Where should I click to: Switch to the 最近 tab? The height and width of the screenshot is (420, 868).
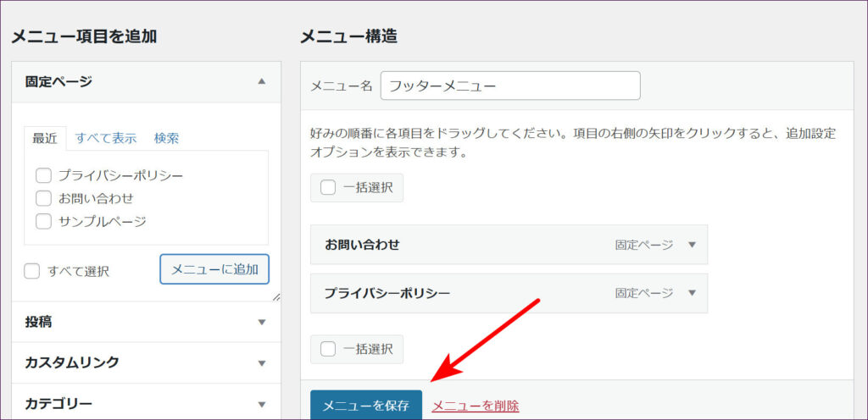pyautogui.click(x=45, y=138)
